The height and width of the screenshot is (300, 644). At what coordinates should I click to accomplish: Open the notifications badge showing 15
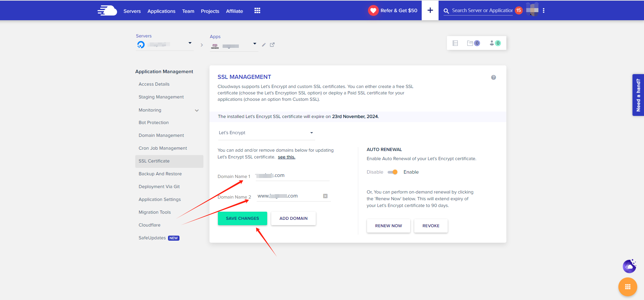(519, 10)
